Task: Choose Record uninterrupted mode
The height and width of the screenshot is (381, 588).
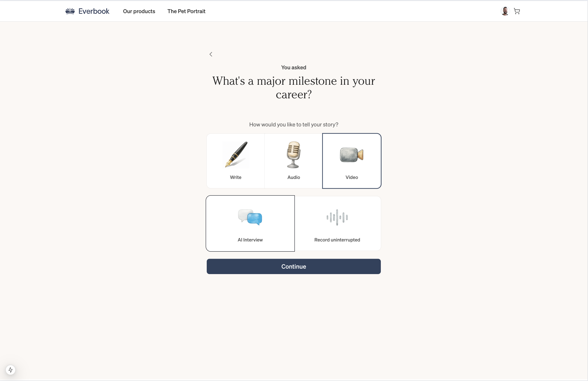Action: pyautogui.click(x=338, y=224)
